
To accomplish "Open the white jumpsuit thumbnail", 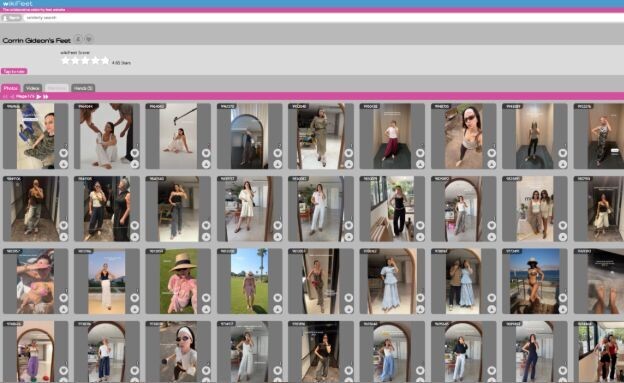I will (250, 352).
